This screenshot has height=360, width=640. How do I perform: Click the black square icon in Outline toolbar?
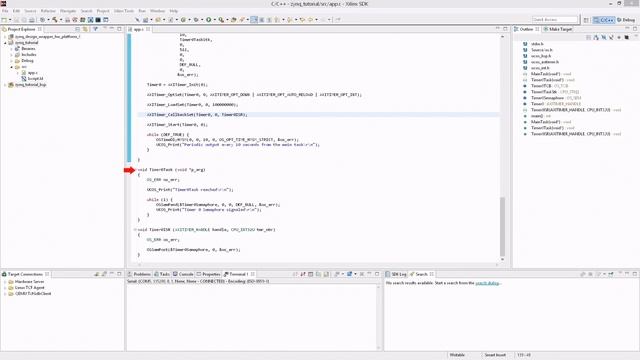click(627, 38)
